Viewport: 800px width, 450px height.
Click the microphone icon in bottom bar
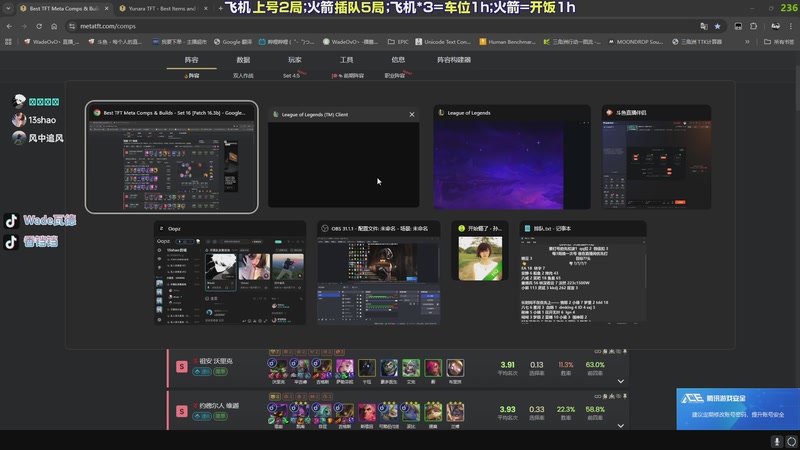[777, 441]
